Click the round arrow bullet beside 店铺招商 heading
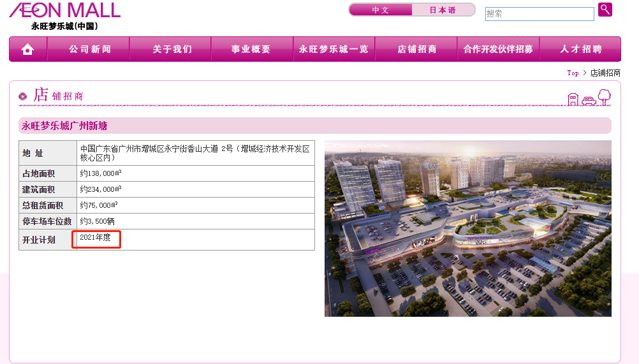Viewport: 639px width, 364px height. click(x=23, y=96)
